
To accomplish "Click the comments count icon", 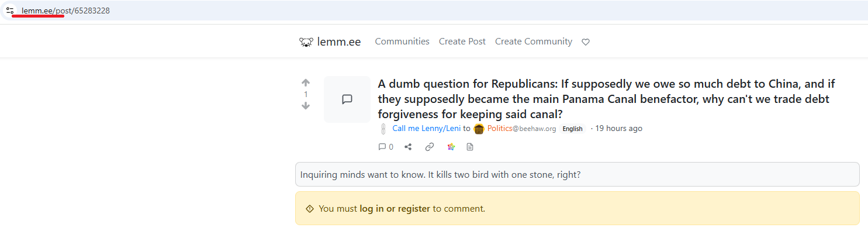I will (386, 147).
